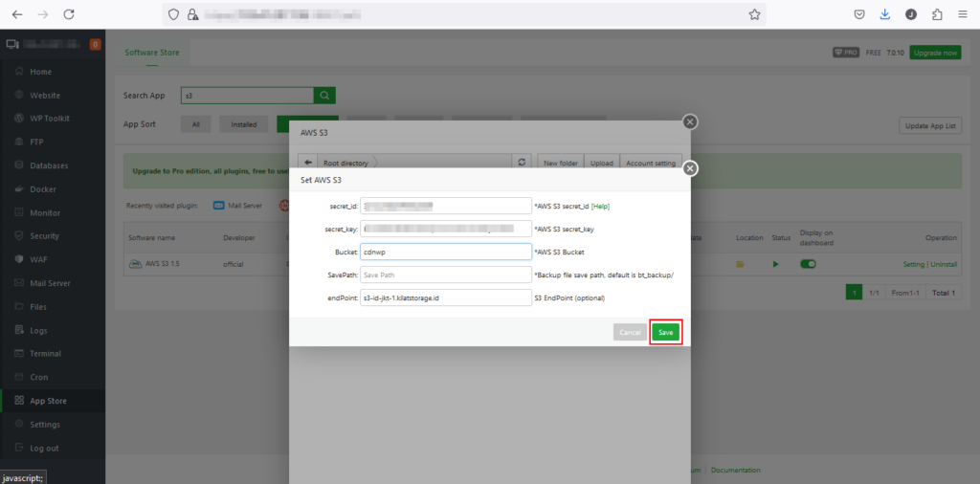
Task: Switch to the Installed filter tab
Action: click(x=243, y=124)
